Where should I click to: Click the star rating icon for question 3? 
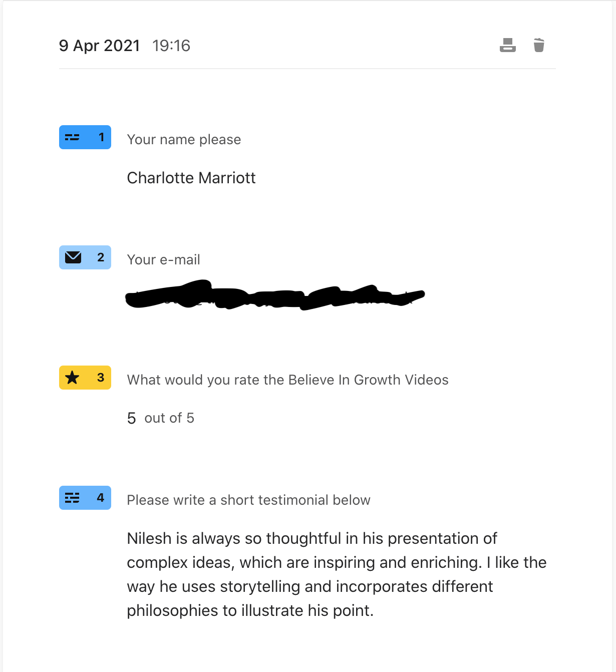tap(73, 378)
